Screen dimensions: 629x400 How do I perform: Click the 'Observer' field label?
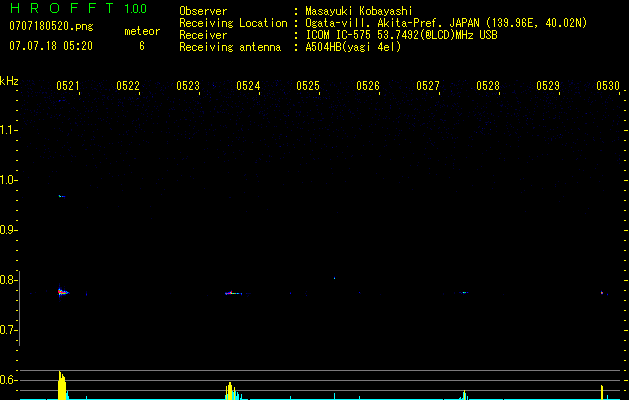[x=203, y=11]
